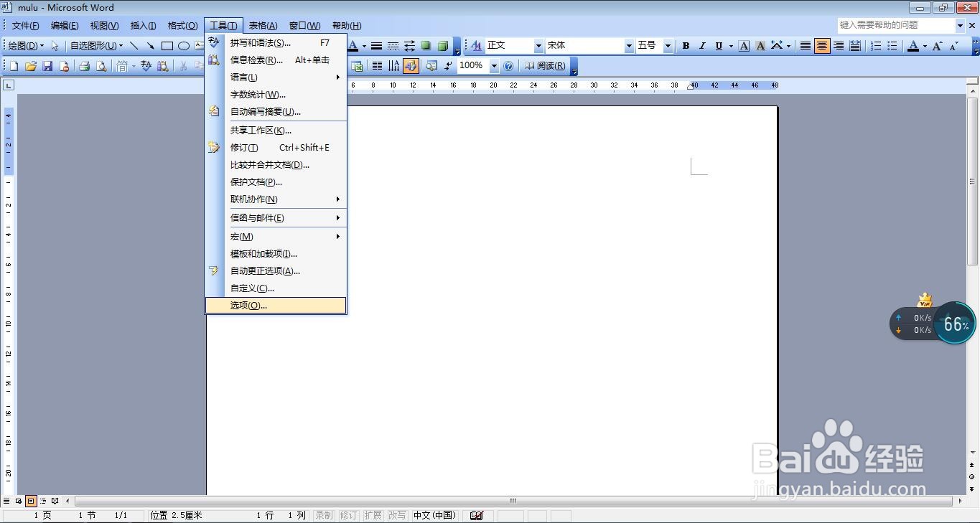Open the underline style dropdown arrow
The width and height of the screenshot is (980, 523).
pyautogui.click(x=731, y=45)
